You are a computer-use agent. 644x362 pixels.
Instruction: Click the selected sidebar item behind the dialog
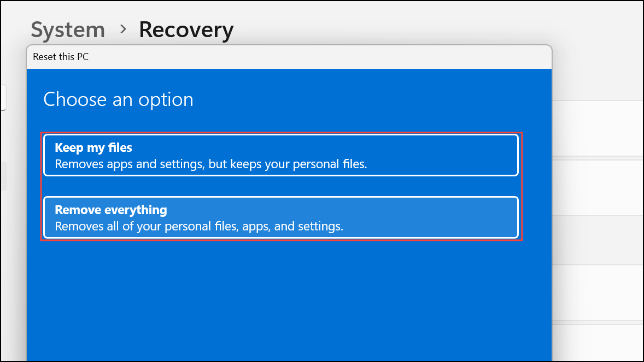[x=3, y=176]
